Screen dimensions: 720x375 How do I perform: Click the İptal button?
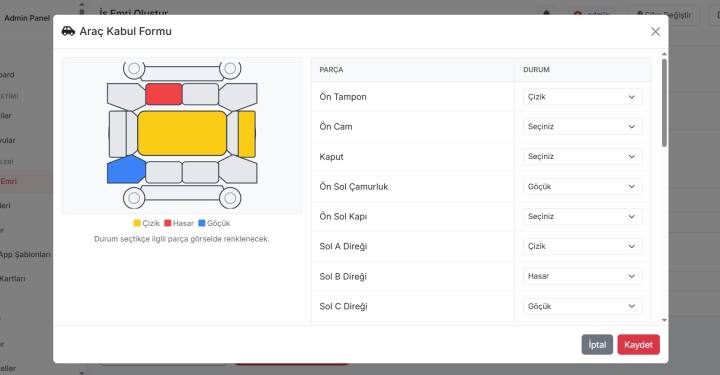click(x=597, y=345)
